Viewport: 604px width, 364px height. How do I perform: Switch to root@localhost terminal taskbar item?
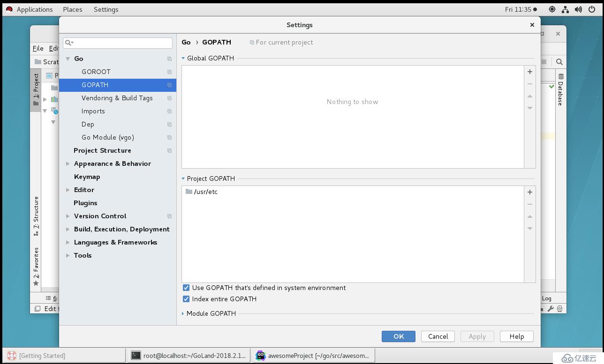[x=188, y=356]
